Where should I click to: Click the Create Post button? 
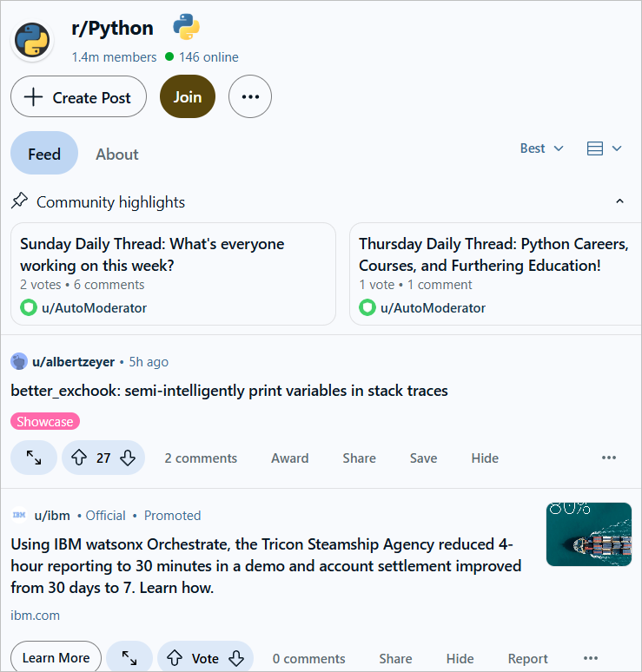point(78,96)
